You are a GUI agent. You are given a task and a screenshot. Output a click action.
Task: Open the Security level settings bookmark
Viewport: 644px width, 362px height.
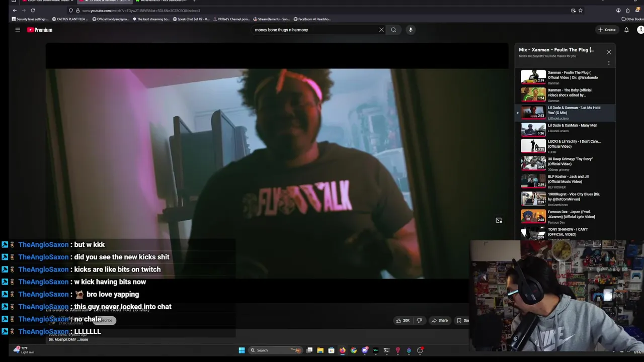(30, 19)
